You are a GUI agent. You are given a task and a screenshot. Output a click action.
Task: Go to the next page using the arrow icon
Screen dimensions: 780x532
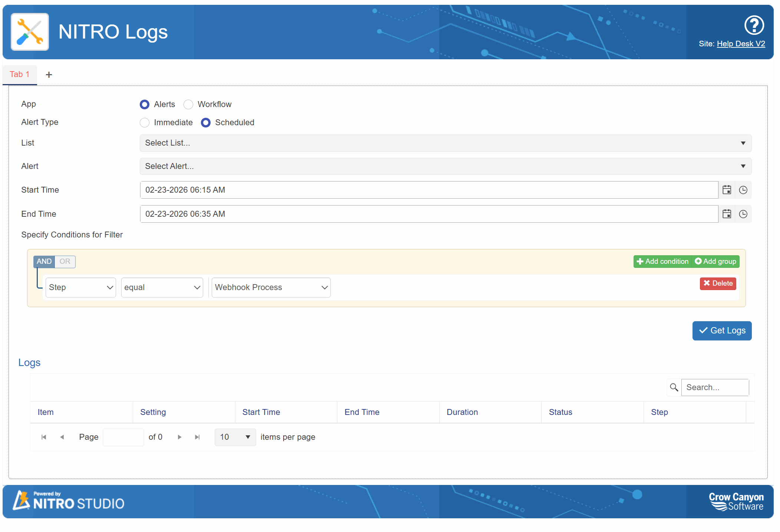[179, 437]
